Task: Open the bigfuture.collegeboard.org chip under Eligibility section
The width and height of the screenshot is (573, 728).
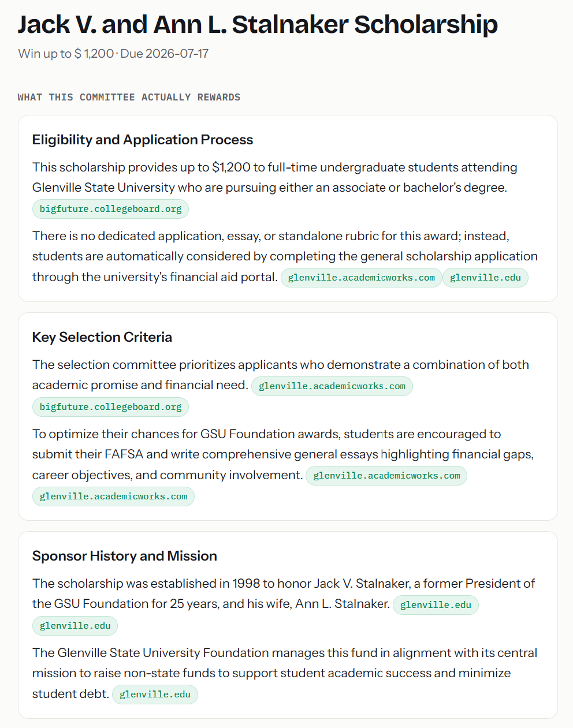Action: [x=110, y=209]
